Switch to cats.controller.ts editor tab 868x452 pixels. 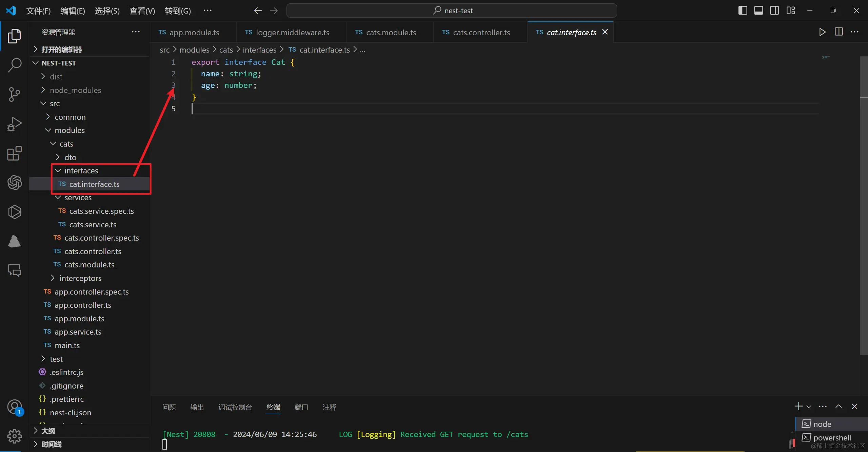click(480, 32)
